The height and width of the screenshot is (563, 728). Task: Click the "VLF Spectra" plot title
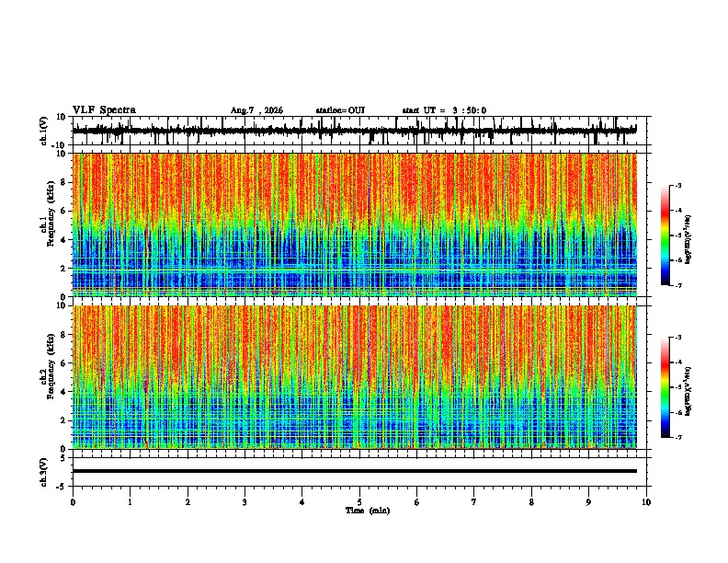click(x=104, y=109)
